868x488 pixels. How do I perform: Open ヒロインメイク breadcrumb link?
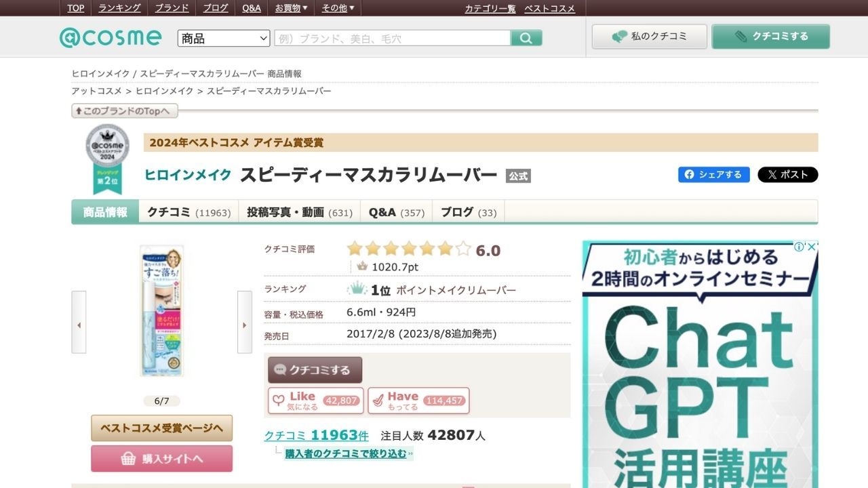(x=165, y=91)
